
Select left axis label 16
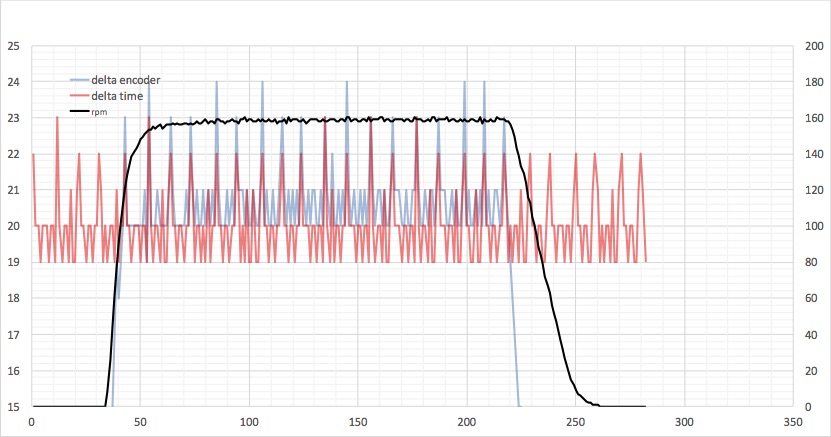[13, 371]
